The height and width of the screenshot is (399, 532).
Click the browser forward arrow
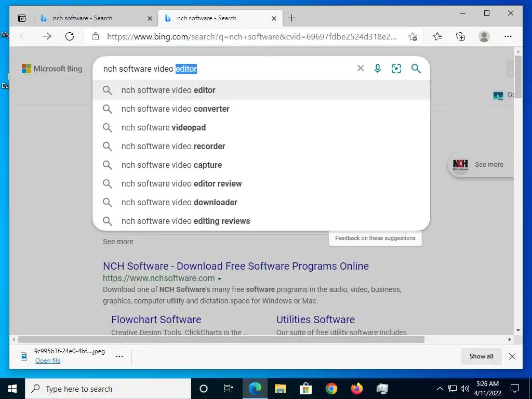46,36
